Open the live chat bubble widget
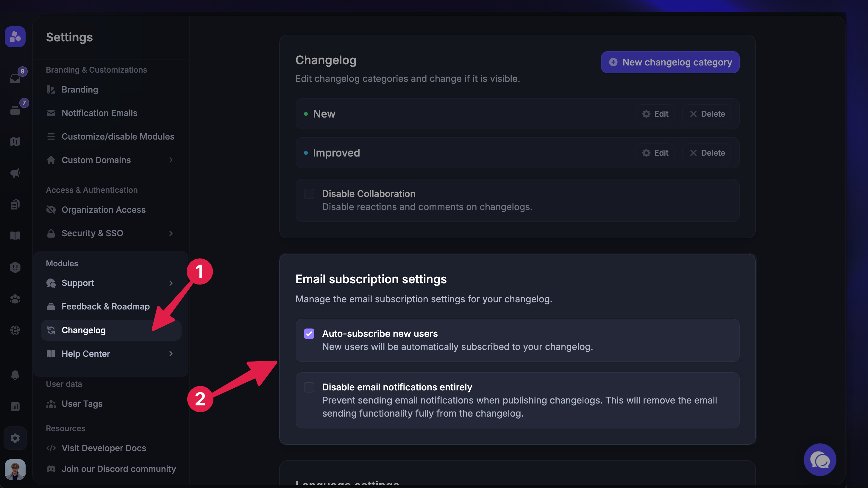This screenshot has height=488, width=868. click(x=820, y=460)
